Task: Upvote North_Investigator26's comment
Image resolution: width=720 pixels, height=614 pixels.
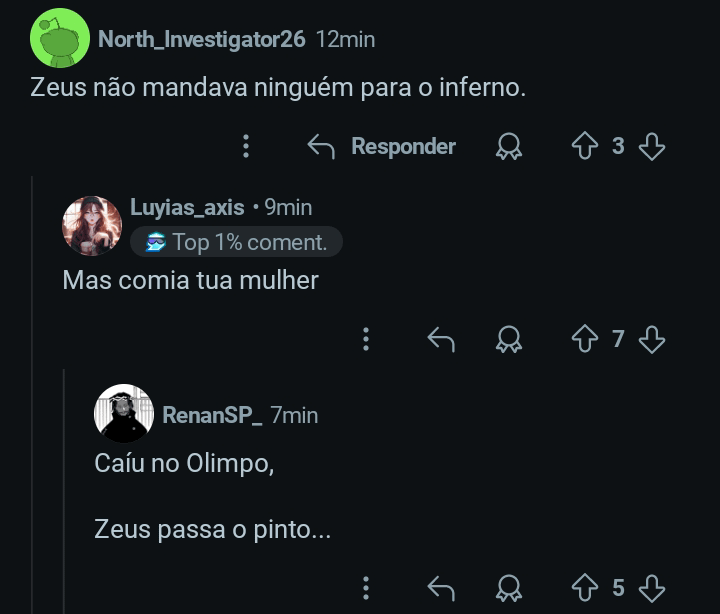Action: tap(584, 147)
